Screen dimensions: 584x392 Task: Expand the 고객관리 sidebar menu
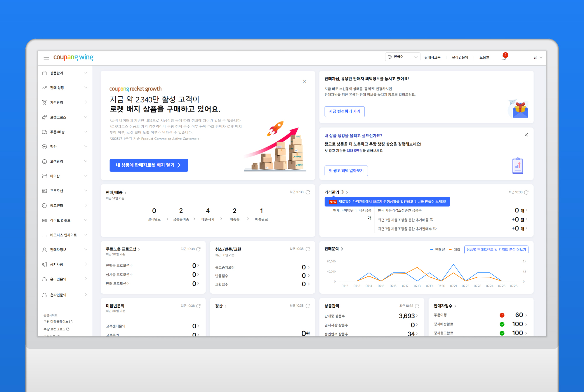[x=86, y=161]
